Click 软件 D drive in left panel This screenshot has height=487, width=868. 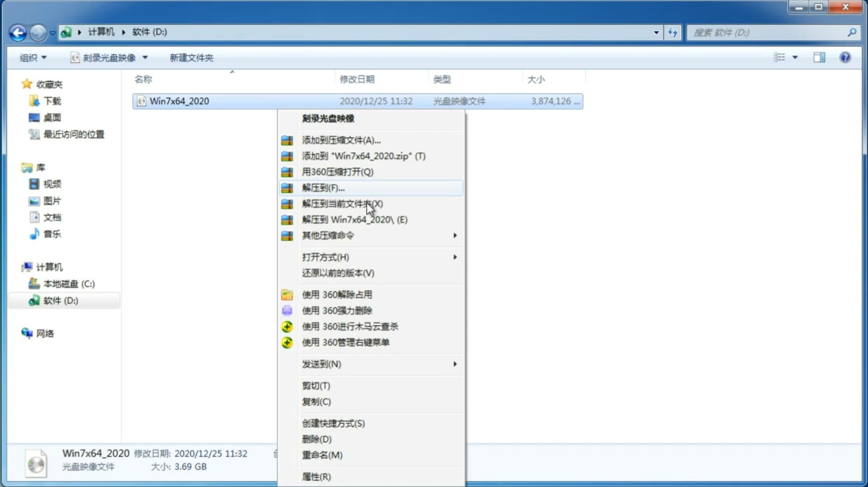click(x=60, y=300)
